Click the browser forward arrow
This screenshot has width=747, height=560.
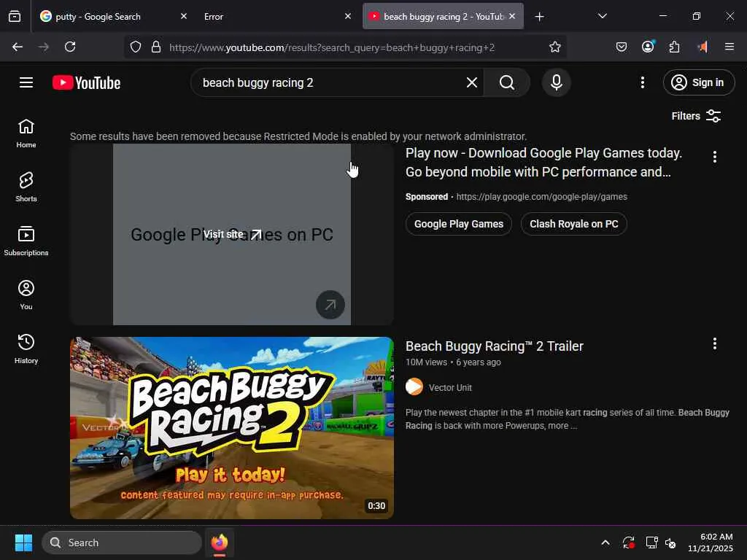(43, 47)
